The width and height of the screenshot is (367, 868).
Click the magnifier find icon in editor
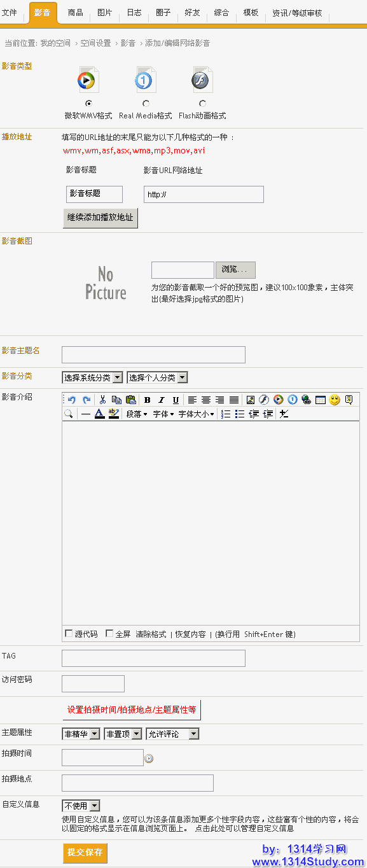69,414
